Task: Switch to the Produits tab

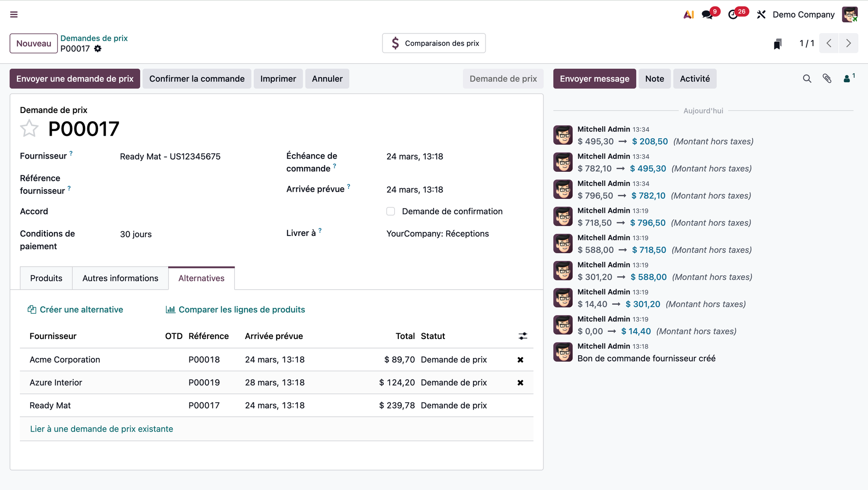Action: 46,278
